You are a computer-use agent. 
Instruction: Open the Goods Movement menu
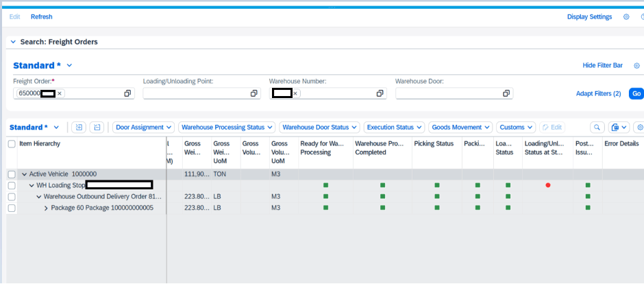click(461, 128)
